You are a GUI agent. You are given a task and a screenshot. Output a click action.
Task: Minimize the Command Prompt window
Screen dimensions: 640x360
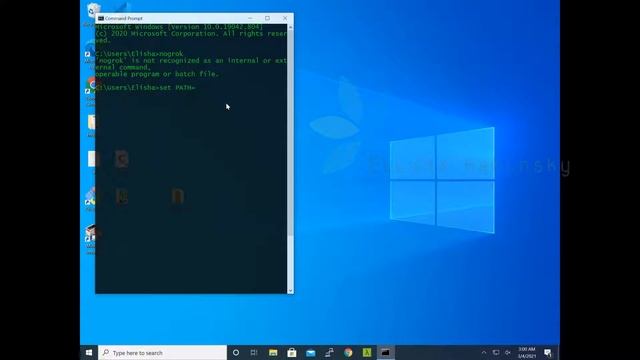pos(250,18)
